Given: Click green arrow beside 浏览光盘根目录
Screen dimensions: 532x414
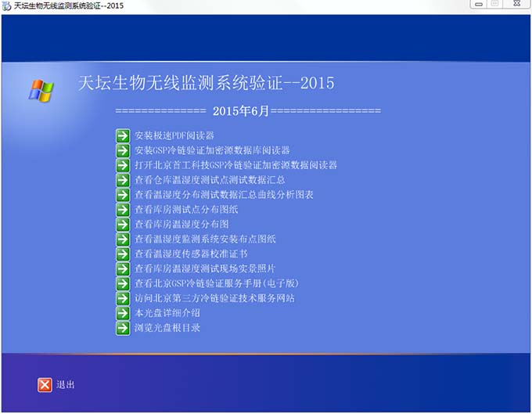Looking at the screenshot, I should 123,328.
